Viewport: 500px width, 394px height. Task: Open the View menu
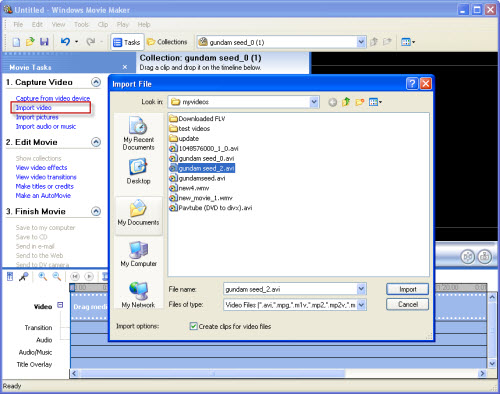58,24
